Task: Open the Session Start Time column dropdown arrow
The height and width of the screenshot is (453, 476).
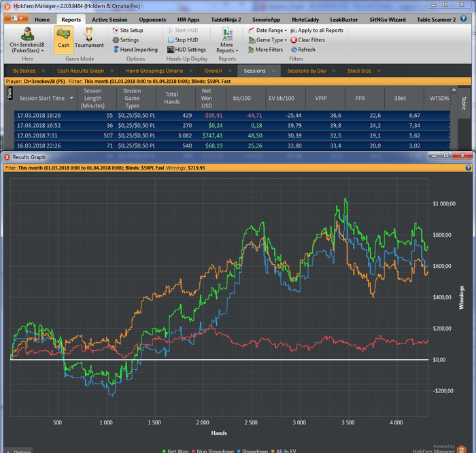Action: 71,98
